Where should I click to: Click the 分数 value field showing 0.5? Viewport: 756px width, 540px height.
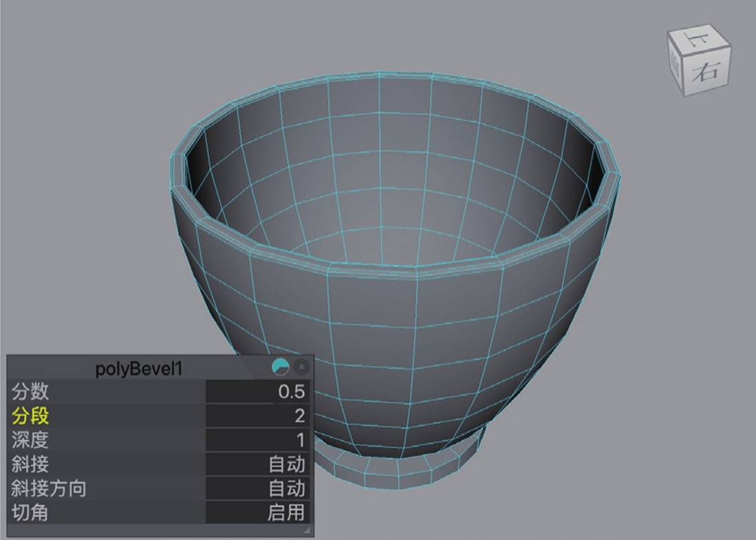pyautogui.click(x=259, y=391)
